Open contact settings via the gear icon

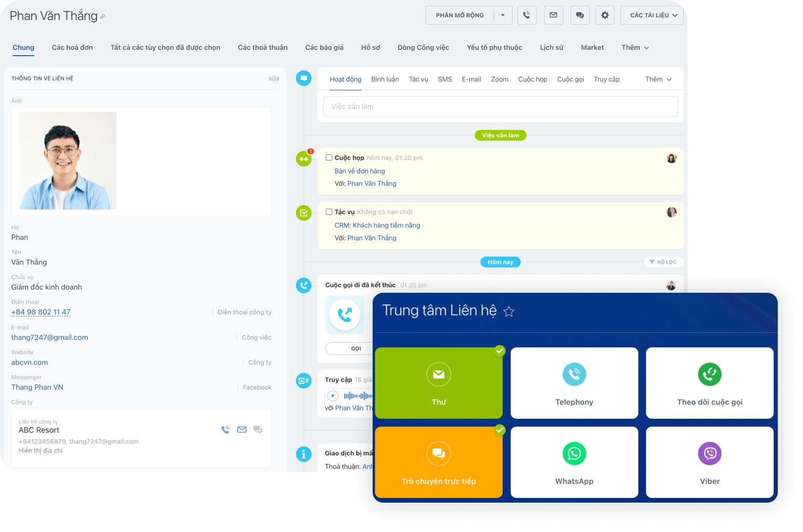click(x=605, y=15)
